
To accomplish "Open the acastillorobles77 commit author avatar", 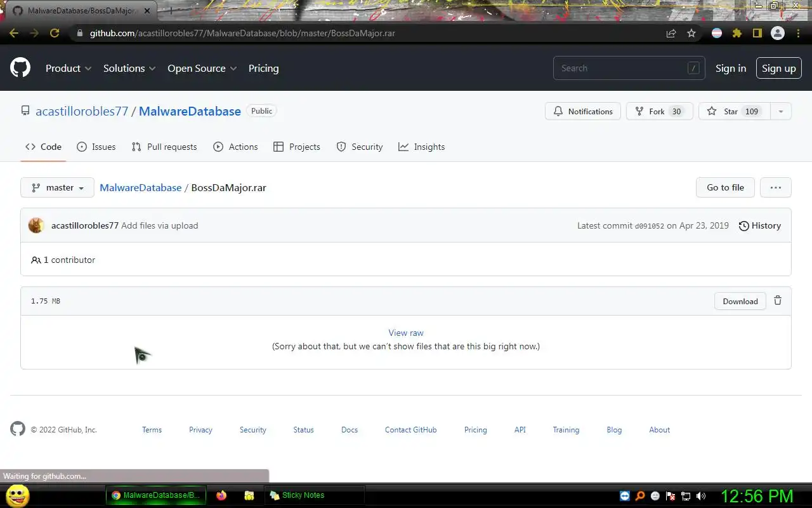I will coord(36,225).
